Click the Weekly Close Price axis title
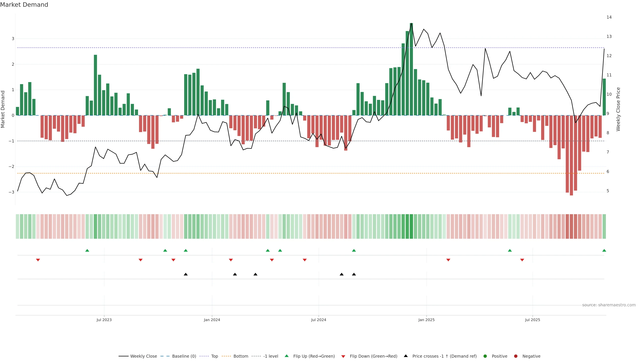644x362 pixels. (x=618, y=109)
